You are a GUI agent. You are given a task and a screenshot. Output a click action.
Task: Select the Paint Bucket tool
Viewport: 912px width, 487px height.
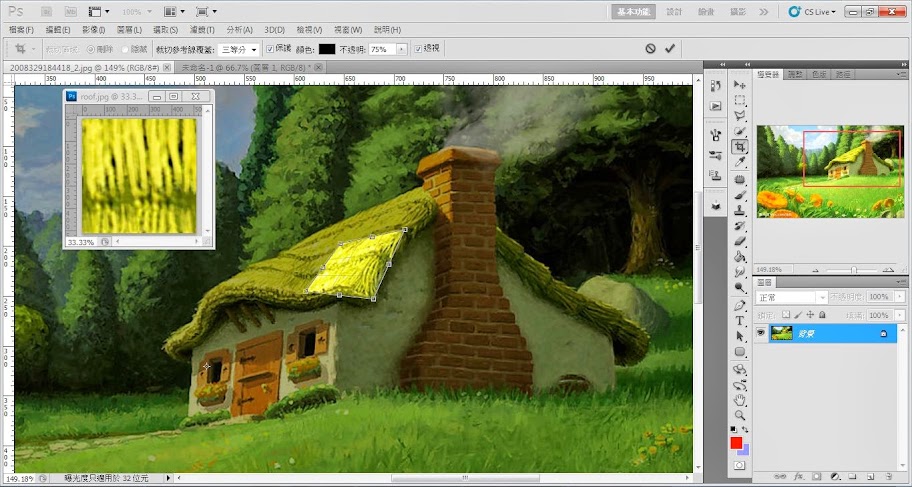(739, 257)
